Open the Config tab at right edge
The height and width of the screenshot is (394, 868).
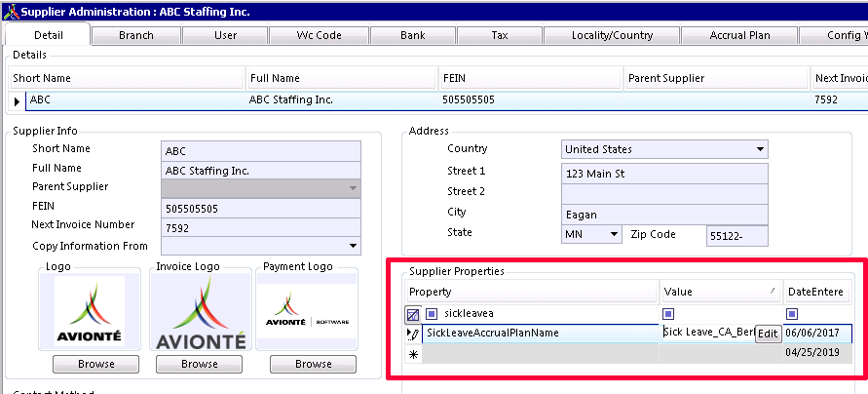point(834,35)
